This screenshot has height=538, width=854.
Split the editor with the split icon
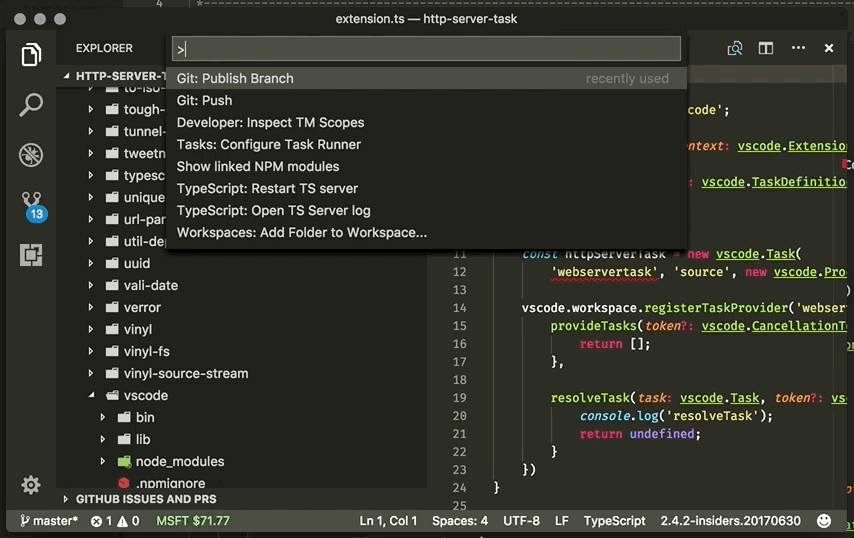pos(766,48)
